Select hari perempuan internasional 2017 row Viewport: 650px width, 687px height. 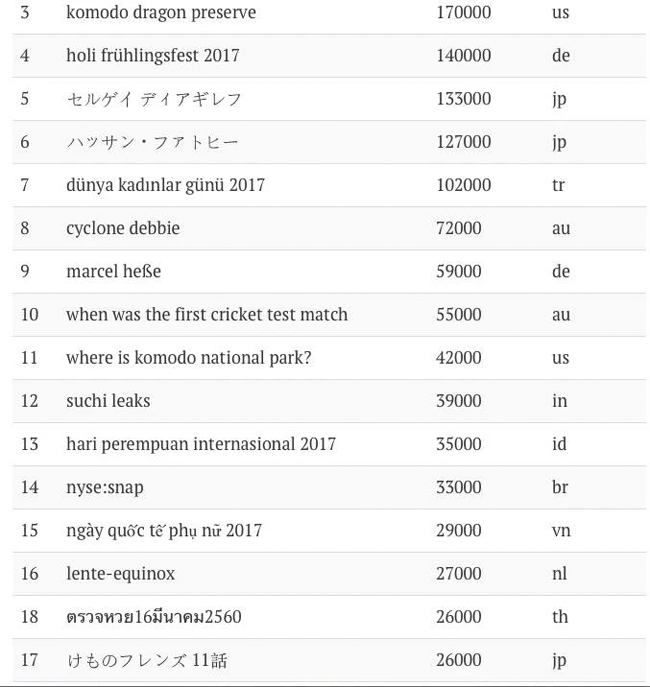coord(329,444)
